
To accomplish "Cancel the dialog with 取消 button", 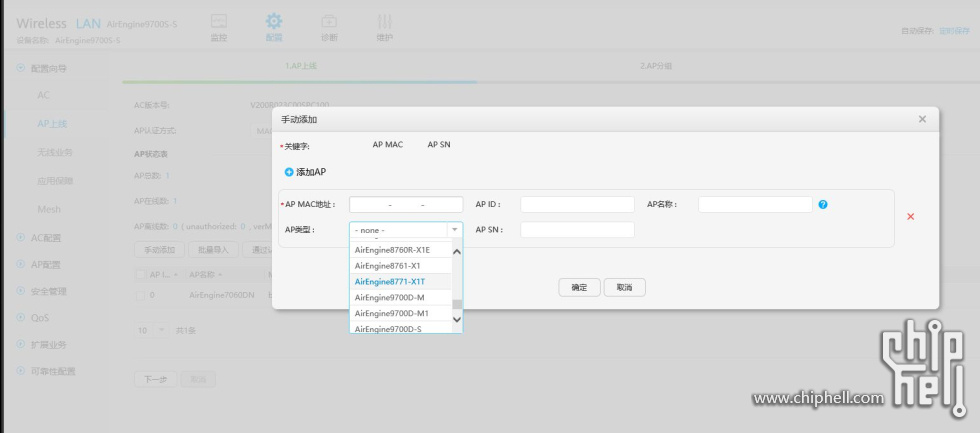I will click(x=624, y=287).
